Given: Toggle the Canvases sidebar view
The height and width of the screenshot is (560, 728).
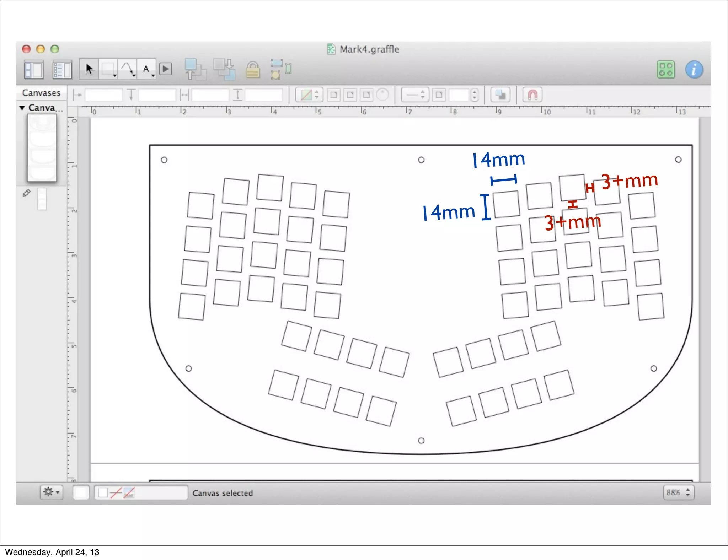Looking at the screenshot, I should coord(34,69).
